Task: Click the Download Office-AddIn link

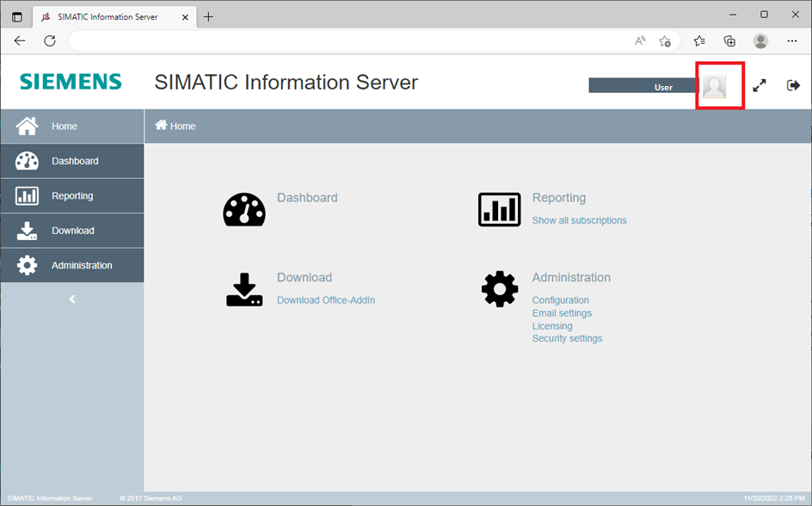Action: 326,300
